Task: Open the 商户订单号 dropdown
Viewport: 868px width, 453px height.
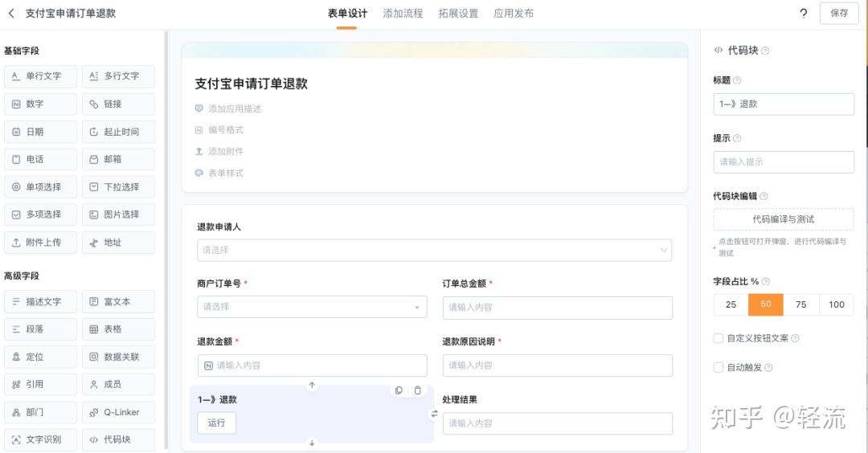Action: click(x=312, y=307)
